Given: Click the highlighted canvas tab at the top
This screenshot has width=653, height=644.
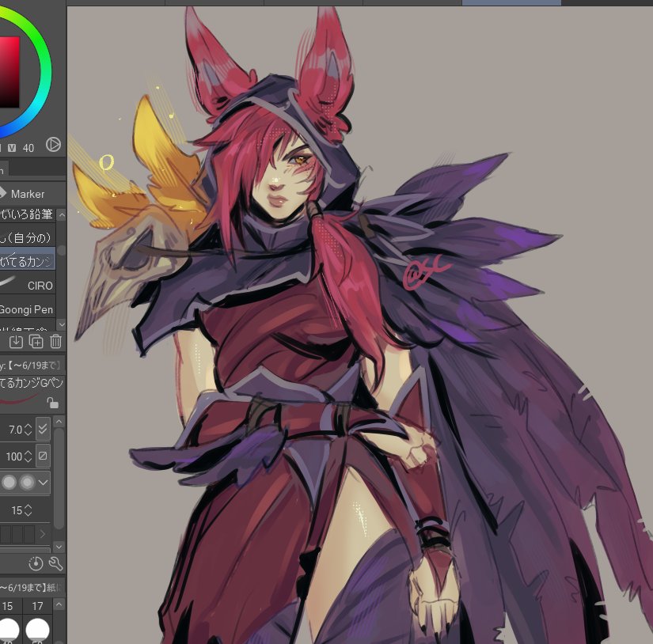Looking at the screenshot, I should [511, 2].
